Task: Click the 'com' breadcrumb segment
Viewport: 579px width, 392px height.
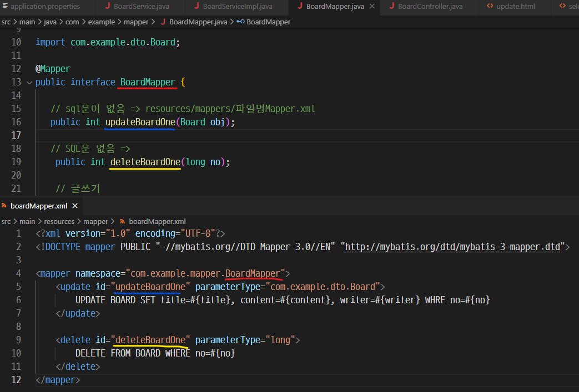Action: (72, 22)
